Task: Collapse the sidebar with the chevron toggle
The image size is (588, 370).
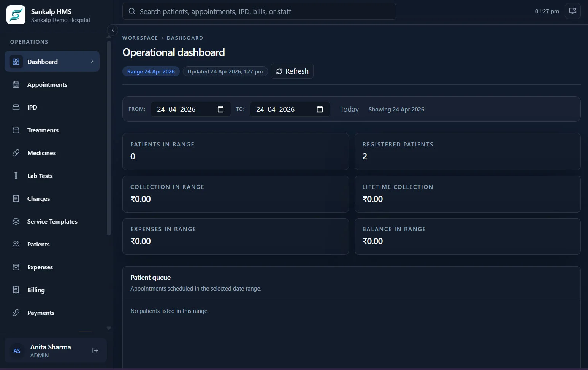Action: 113,30
